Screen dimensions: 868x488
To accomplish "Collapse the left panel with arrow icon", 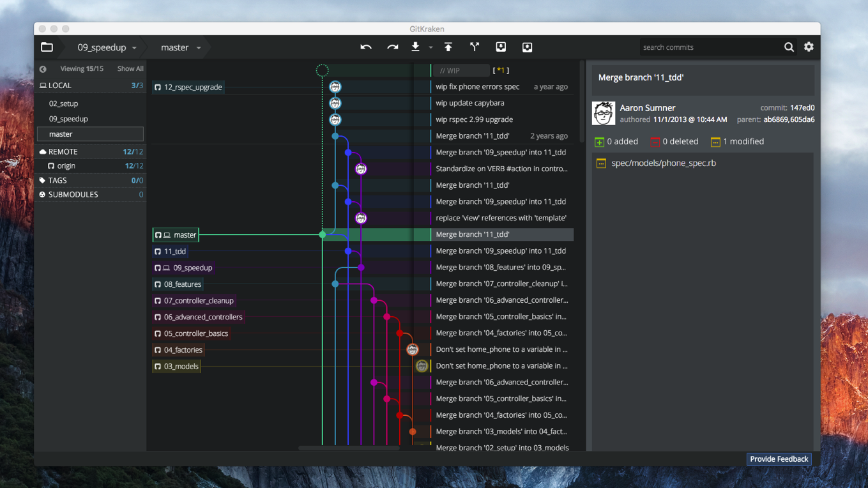I will coord(43,69).
